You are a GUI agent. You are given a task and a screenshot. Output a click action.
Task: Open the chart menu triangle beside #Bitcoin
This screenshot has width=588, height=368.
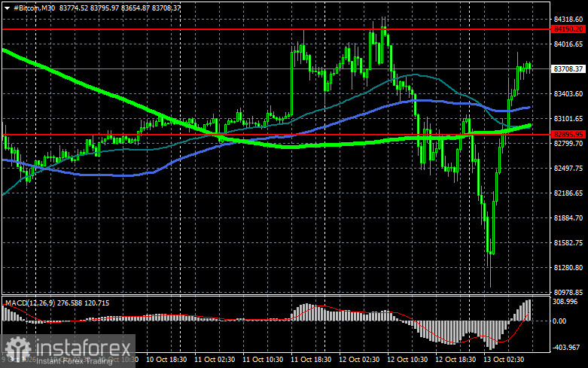pos(7,8)
